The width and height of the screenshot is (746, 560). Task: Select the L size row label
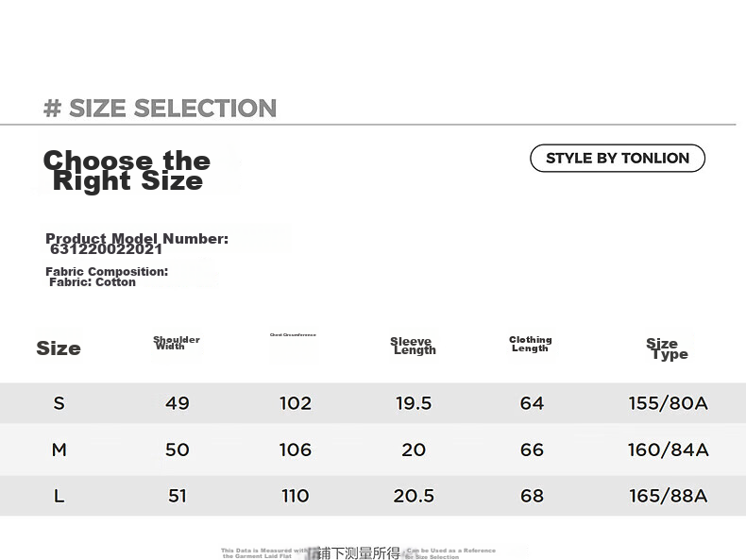[59, 496]
